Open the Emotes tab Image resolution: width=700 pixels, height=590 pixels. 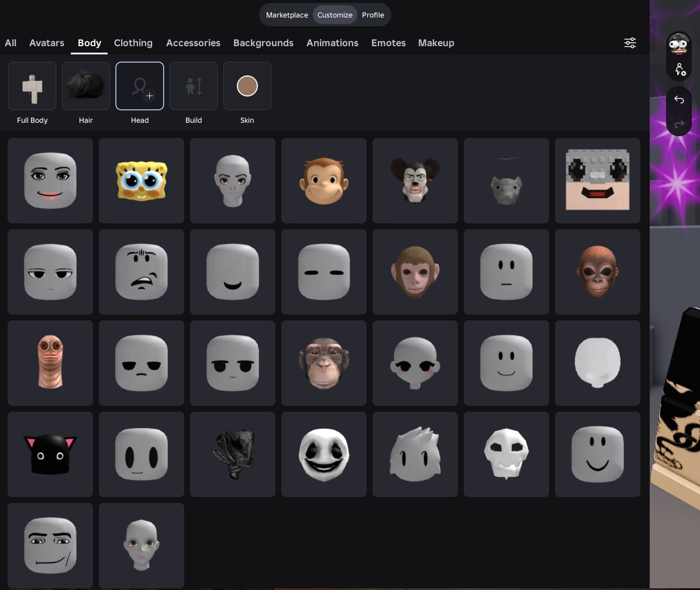tap(388, 43)
